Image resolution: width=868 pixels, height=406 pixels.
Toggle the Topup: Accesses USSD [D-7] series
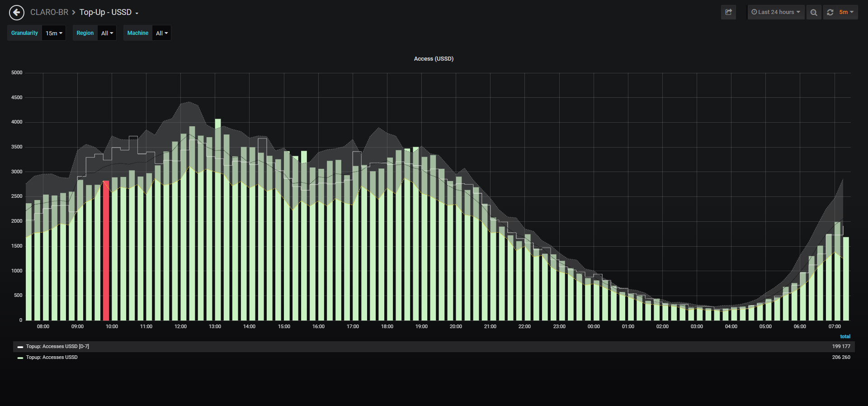57,347
